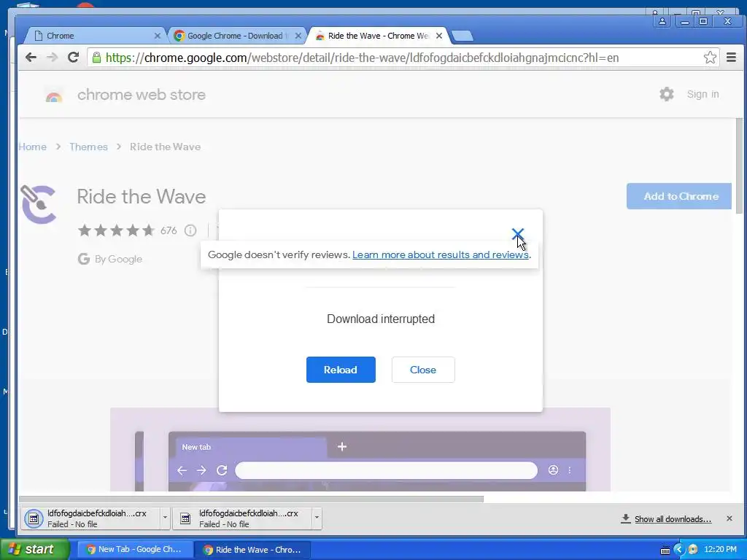
Task: Open Learn more about results and reviews
Action: (441, 254)
